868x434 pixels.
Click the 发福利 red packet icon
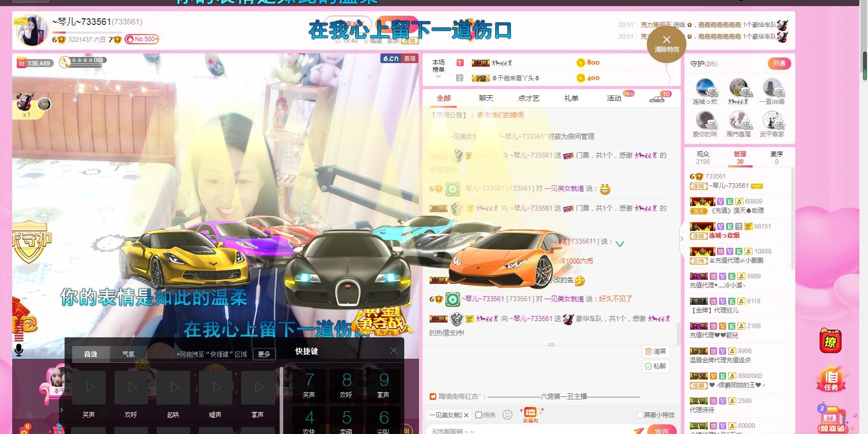(530, 415)
